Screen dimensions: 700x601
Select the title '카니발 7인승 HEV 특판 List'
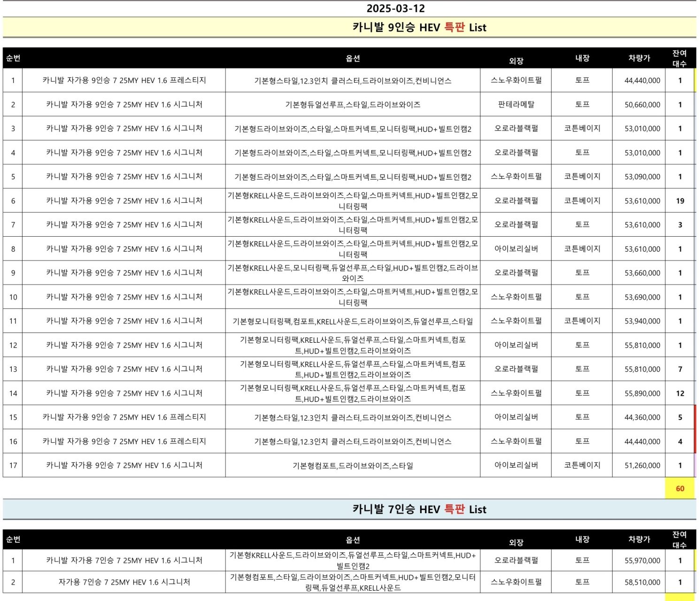click(x=419, y=509)
